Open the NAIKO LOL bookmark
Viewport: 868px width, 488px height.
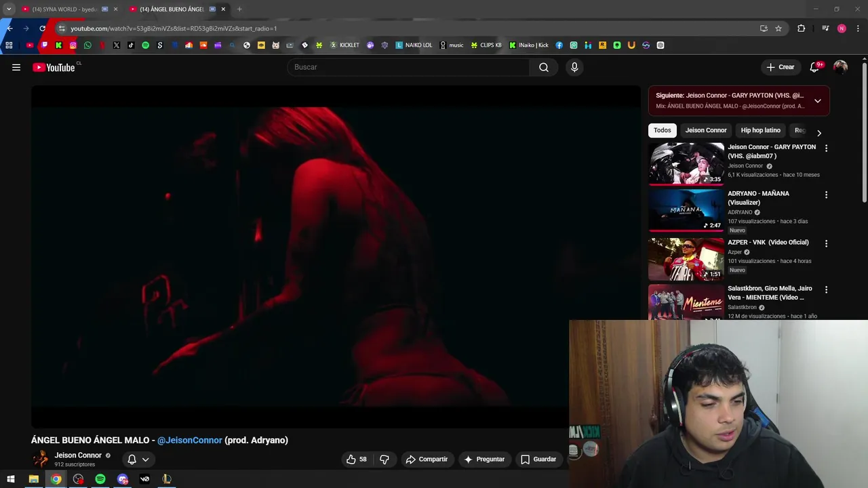coord(414,45)
